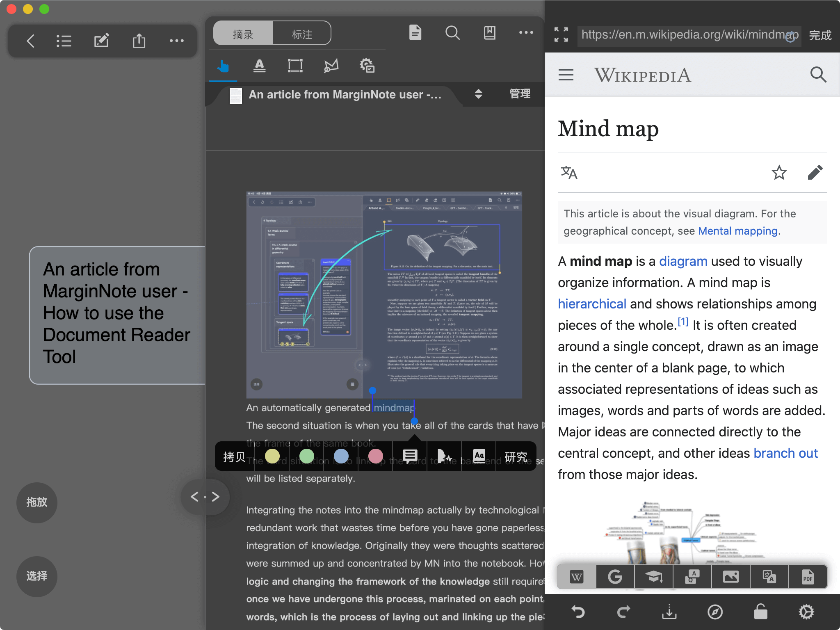840x630 pixels.
Task: Switch to the 标注 tab
Action: pos(302,34)
